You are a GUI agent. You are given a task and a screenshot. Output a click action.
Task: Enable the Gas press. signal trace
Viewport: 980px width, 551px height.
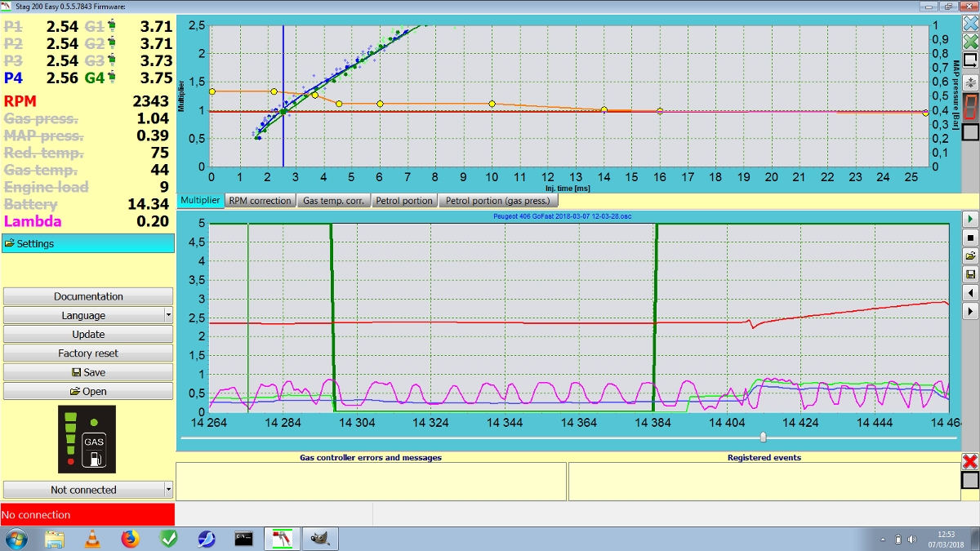38,118
